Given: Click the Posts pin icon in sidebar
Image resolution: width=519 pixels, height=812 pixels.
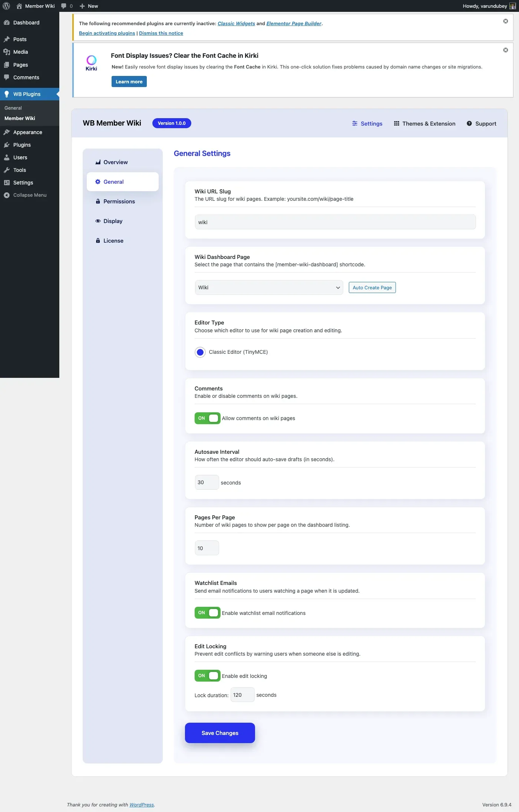Looking at the screenshot, I should [x=7, y=39].
